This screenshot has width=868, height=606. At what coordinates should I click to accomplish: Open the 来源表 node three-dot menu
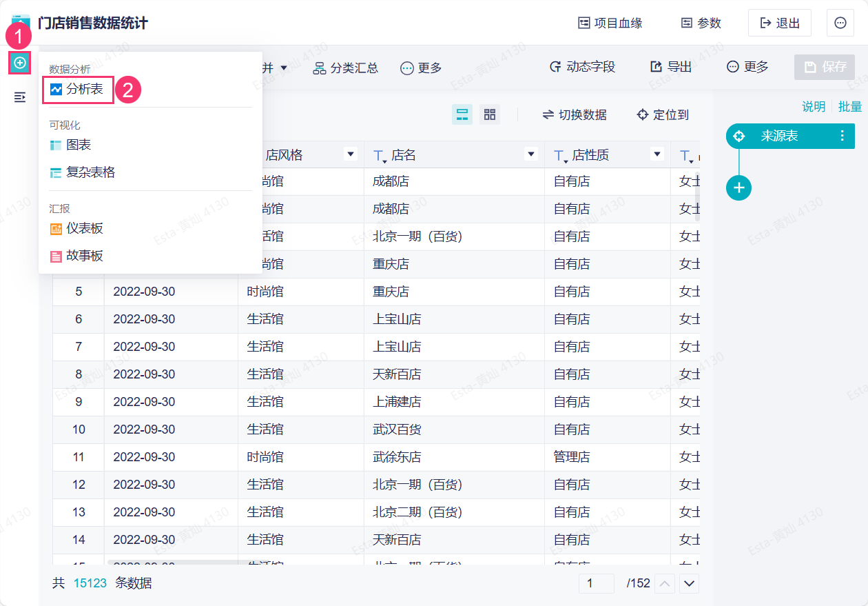pos(843,136)
